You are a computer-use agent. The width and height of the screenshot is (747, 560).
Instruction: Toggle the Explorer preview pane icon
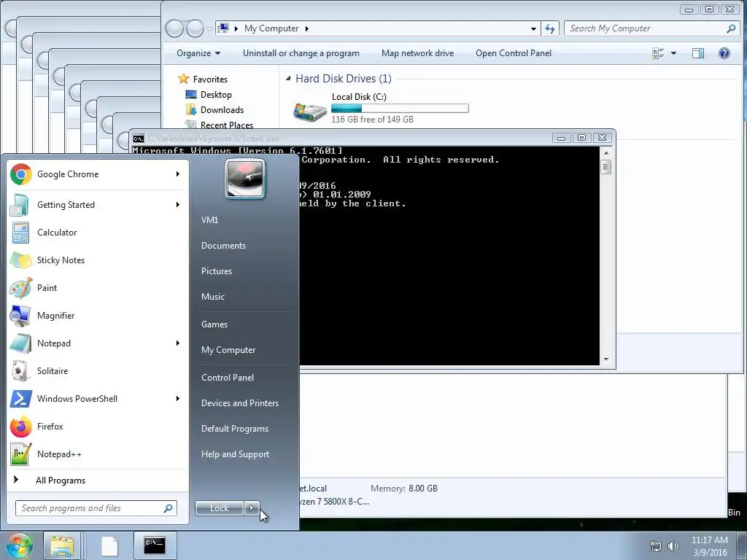click(698, 53)
